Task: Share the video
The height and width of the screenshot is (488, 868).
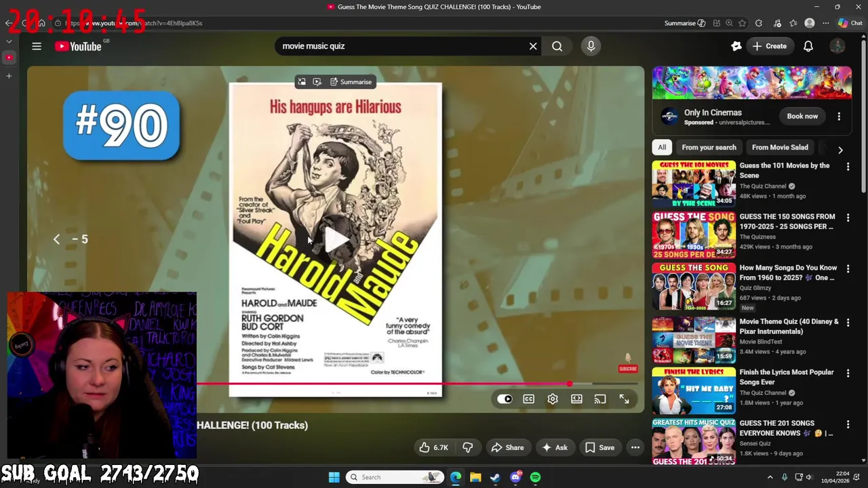Action: [x=507, y=447]
